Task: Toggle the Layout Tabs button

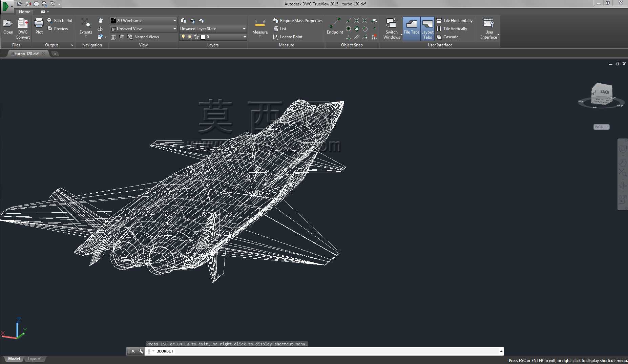Action: click(x=427, y=28)
